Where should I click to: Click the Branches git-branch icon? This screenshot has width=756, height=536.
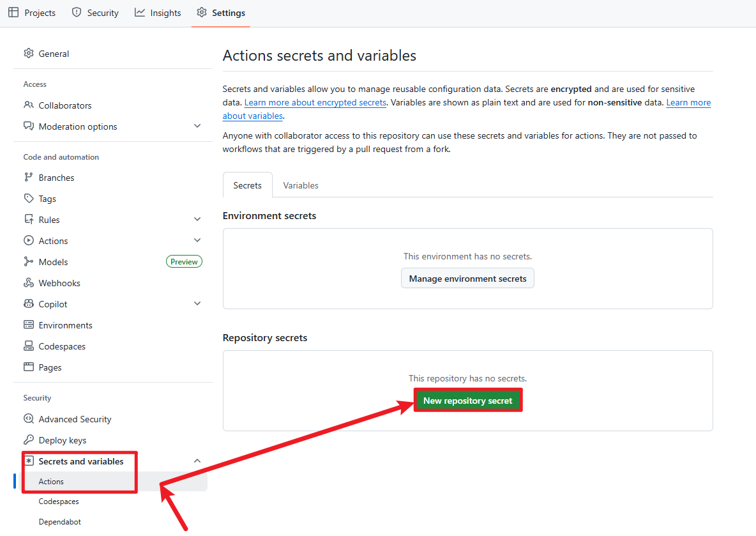click(29, 178)
